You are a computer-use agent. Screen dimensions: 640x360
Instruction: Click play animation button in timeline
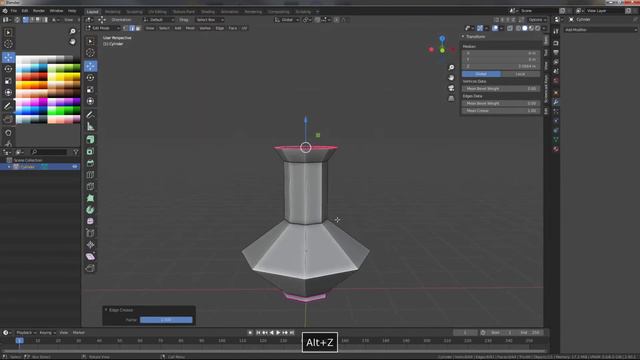tap(278, 333)
